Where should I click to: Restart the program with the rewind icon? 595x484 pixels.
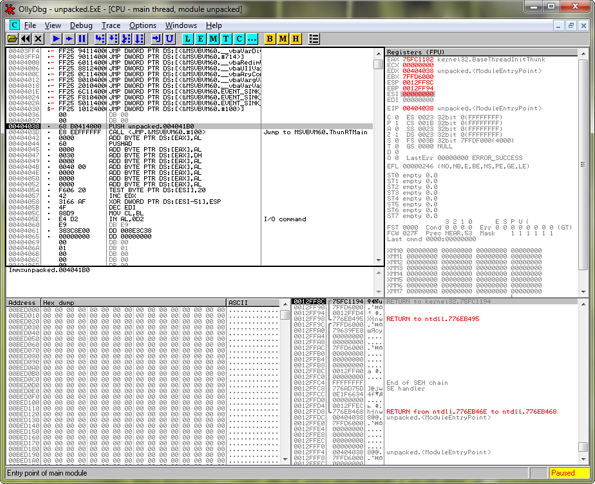[25, 39]
